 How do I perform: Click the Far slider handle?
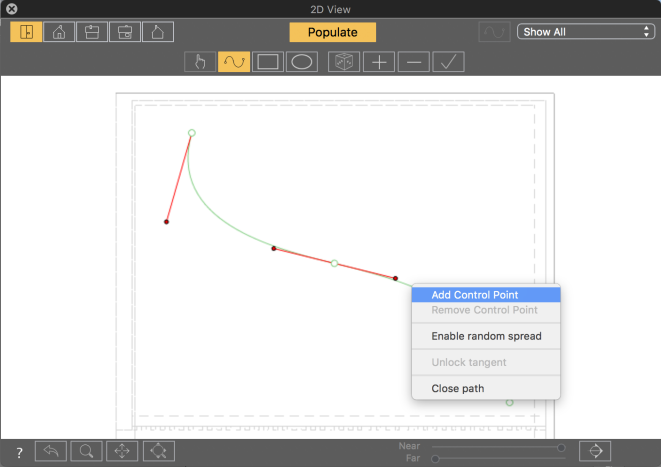pos(435,459)
